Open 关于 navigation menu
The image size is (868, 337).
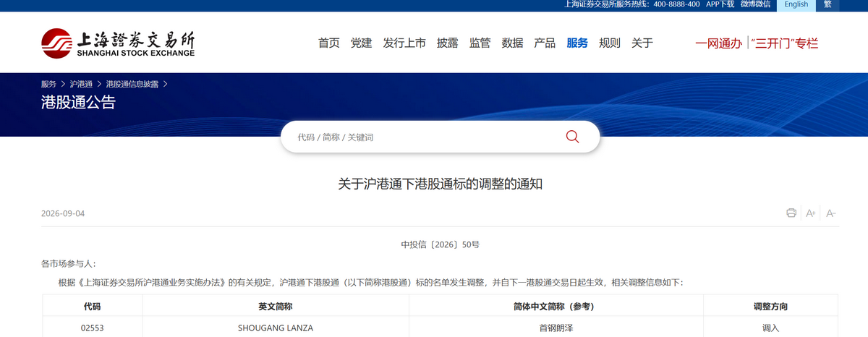pos(642,43)
